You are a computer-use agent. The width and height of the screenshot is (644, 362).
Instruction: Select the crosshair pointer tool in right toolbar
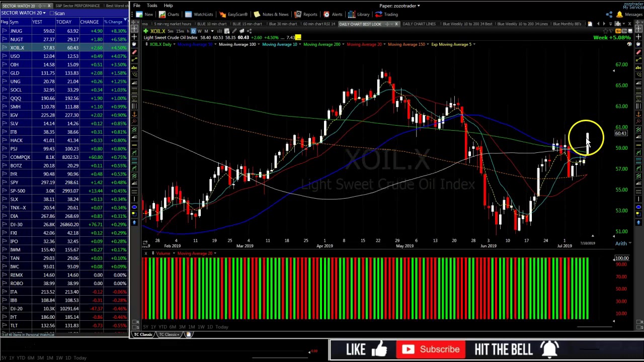638,29
